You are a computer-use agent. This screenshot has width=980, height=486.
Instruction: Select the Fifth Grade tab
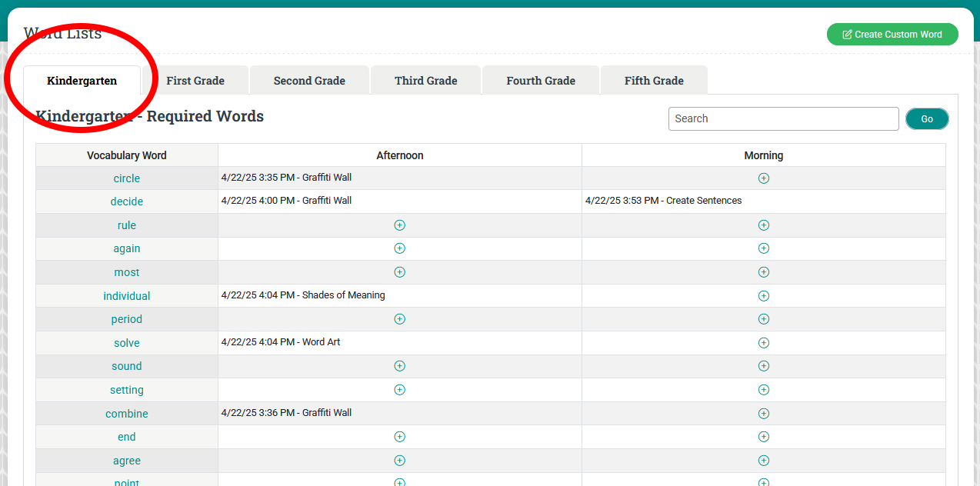click(654, 81)
